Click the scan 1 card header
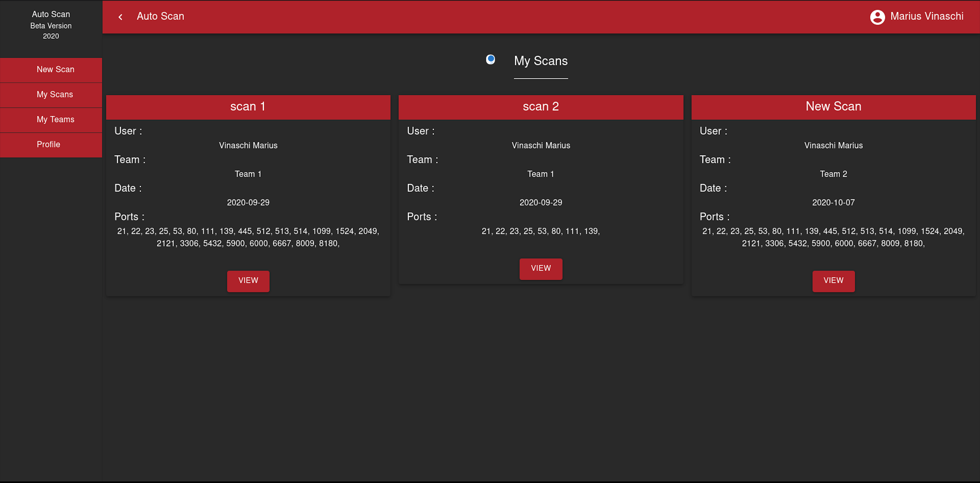The height and width of the screenshot is (483, 980). 248,107
